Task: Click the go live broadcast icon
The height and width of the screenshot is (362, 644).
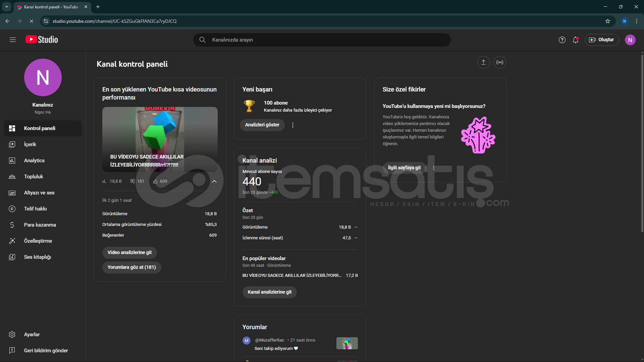Action: coord(500,62)
